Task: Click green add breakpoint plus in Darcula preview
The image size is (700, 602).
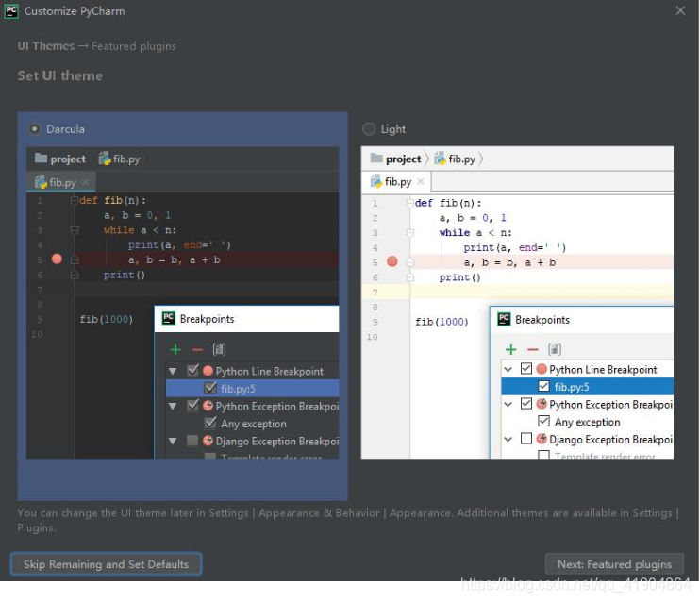Action: [x=175, y=349]
